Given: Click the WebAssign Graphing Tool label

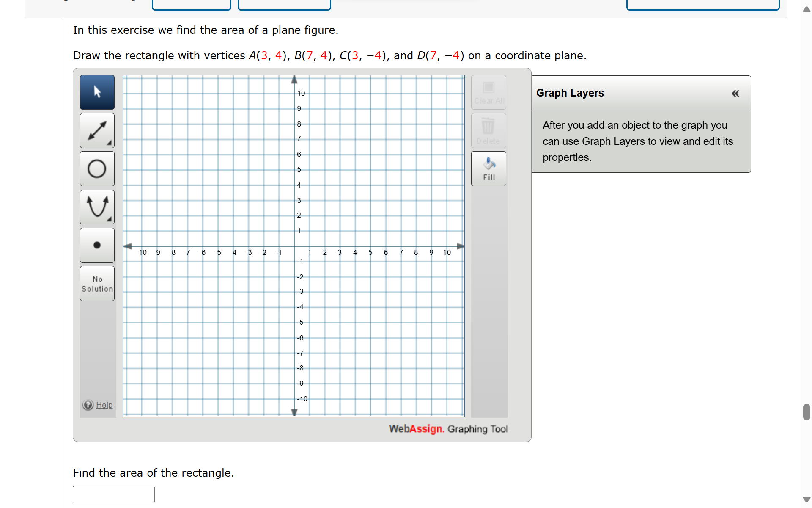Looking at the screenshot, I should pyautogui.click(x=448, y=429).
